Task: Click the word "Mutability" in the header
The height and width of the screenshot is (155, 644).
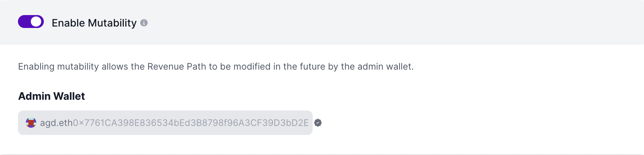Action: [112, 23]
